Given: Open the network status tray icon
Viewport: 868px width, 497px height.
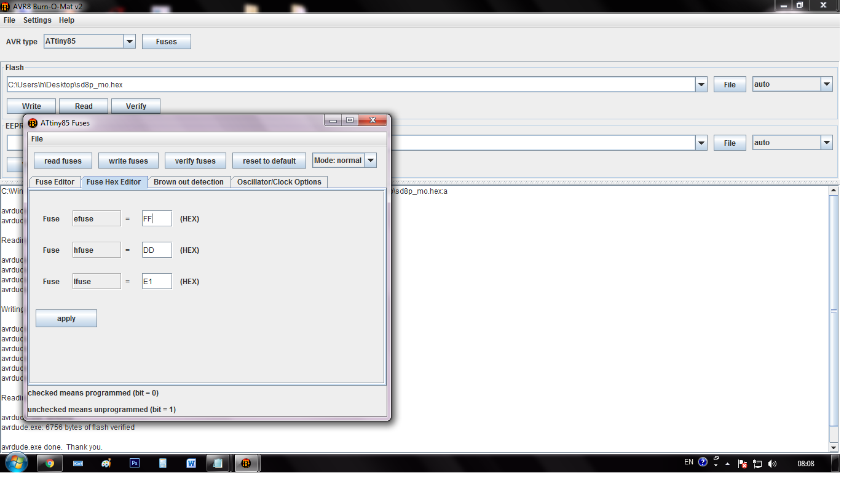Looking at the screenshot, I should (757, 464).
